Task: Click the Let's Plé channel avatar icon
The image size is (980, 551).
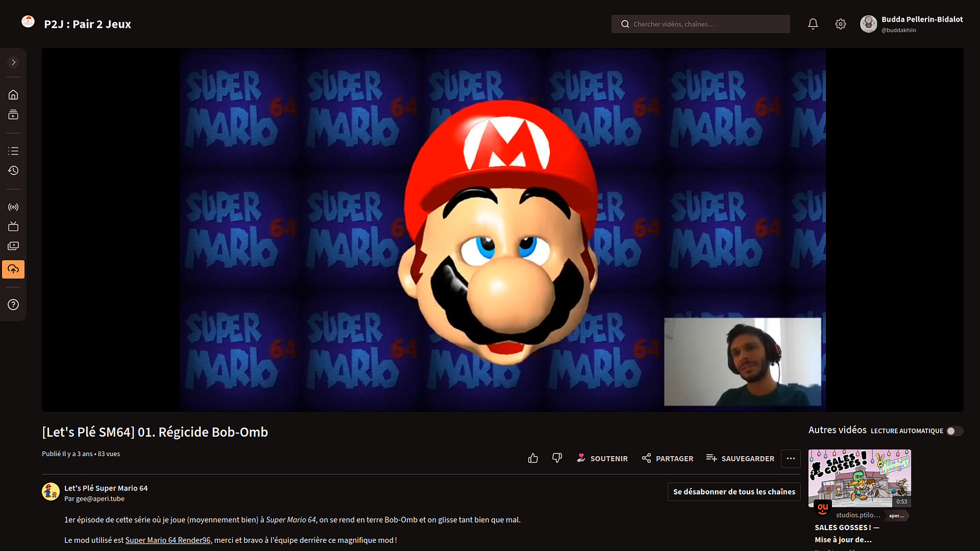Action: click(50, 492)
